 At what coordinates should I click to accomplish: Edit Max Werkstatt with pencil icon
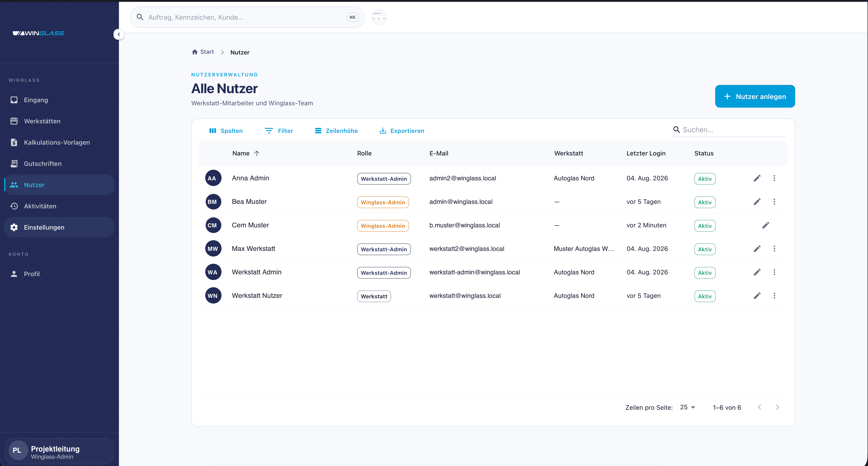[x=757, y=249]
